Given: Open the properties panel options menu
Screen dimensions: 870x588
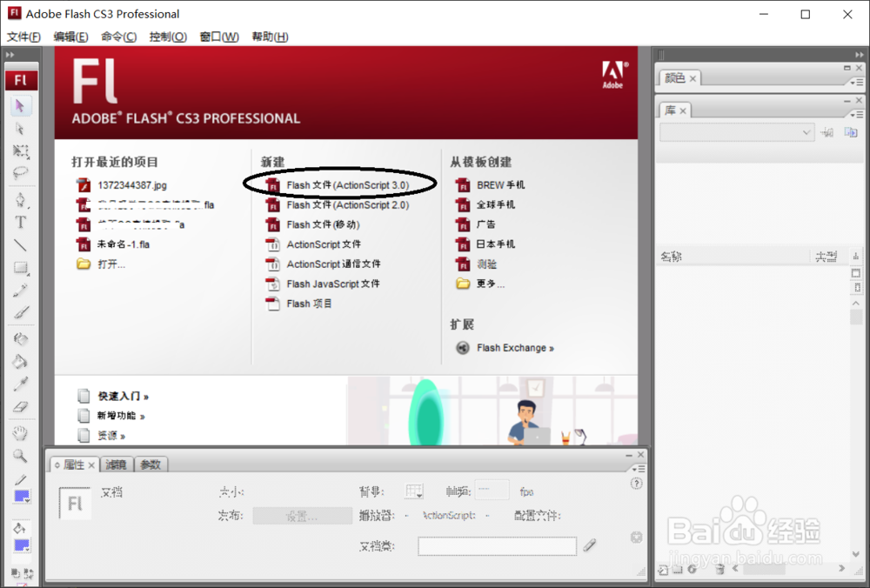Looking at the screenshot, I should coord(638,469).
